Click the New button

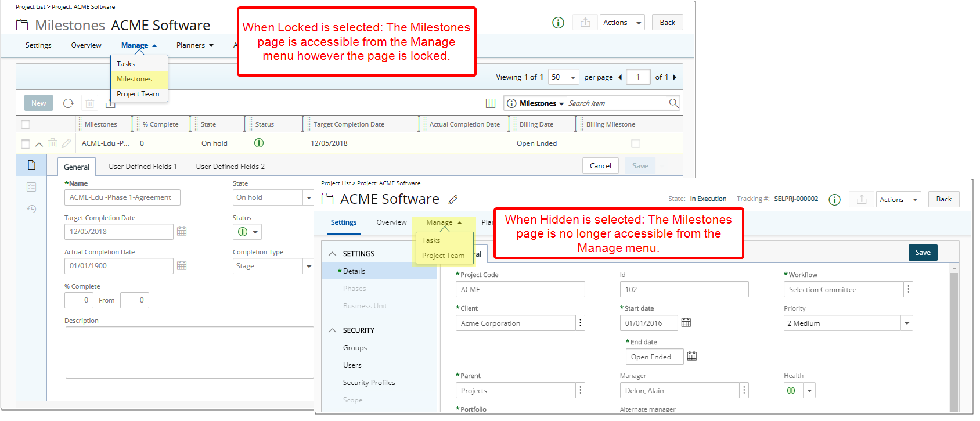(x=39, y=103)
